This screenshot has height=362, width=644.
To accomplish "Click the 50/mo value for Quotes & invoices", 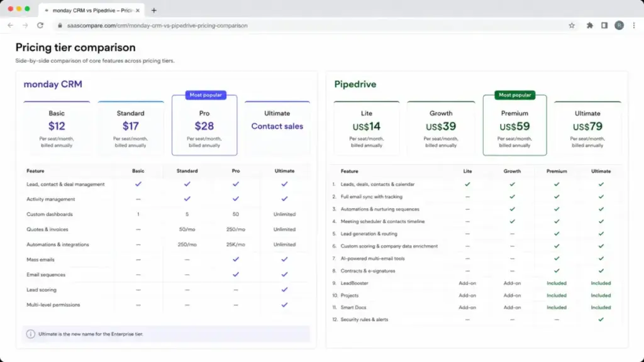I will [x=187, y=229].
